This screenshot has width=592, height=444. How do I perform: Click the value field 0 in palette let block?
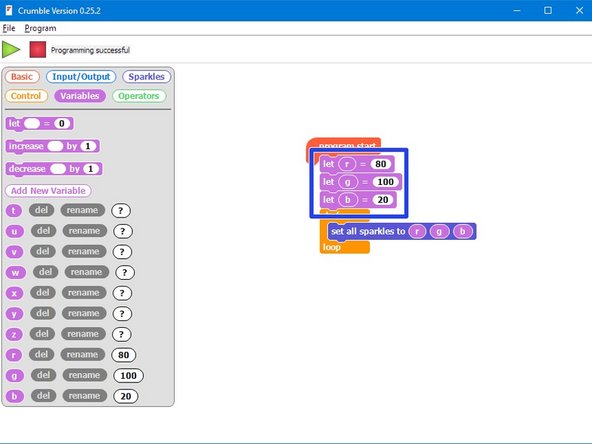(62, 123)
